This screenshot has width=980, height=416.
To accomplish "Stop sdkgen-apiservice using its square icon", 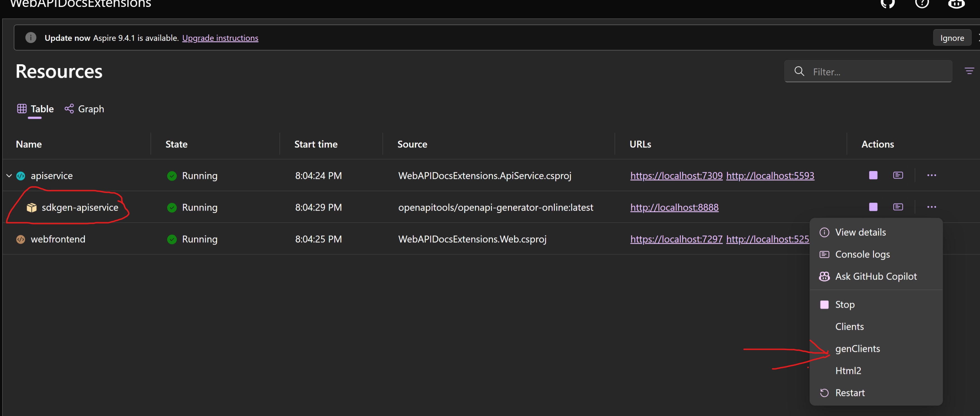I will pos(873,207).
